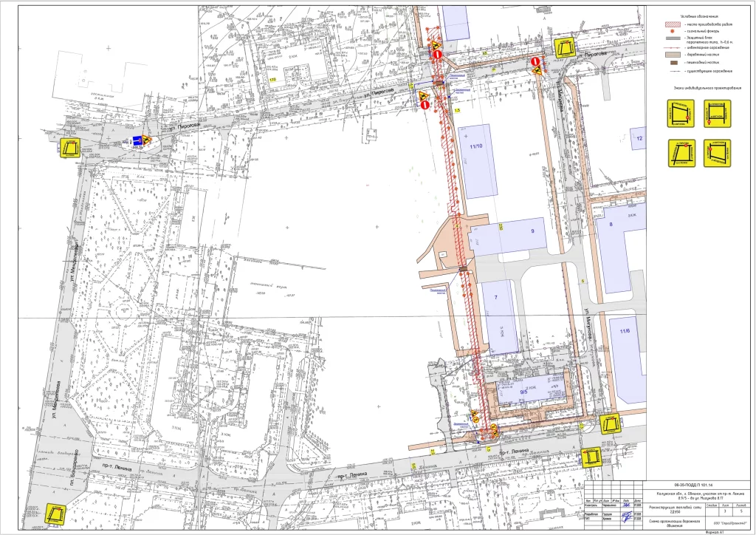Click the yellow detour sign south of пр-т Ленина
This screenshot has width=756, height=535.
(x=591, y=457)
